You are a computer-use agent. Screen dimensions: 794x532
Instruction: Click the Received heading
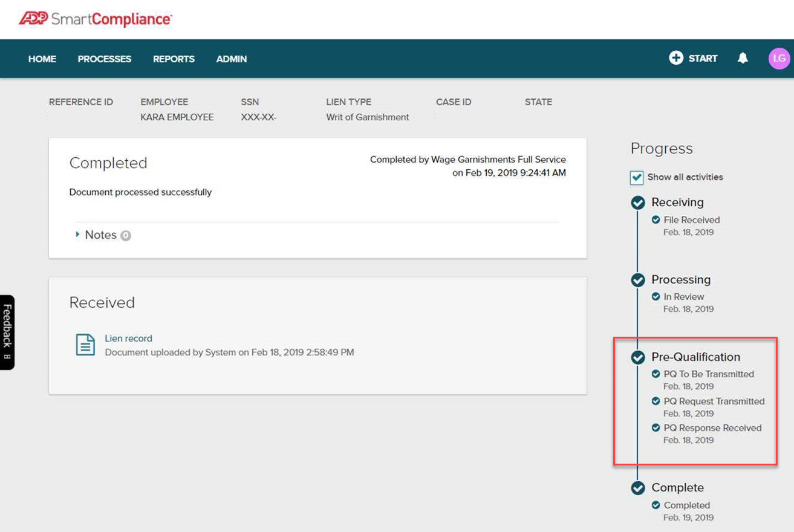coord(102,303)
